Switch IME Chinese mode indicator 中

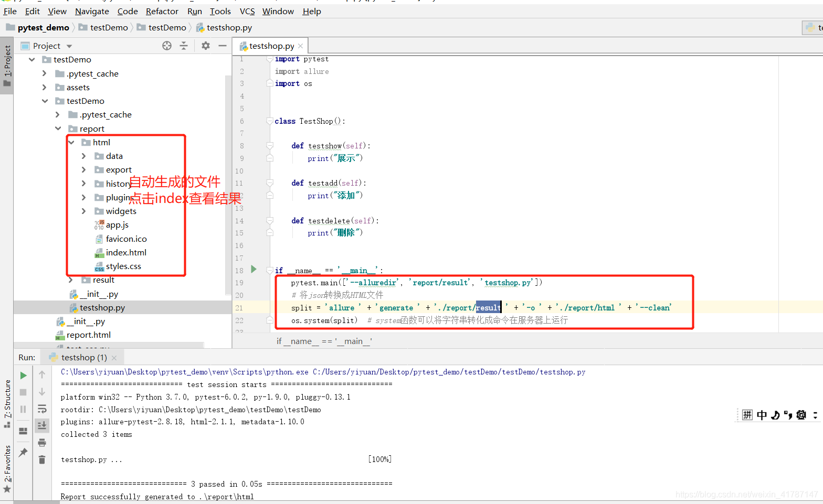[x=762, y=415]
